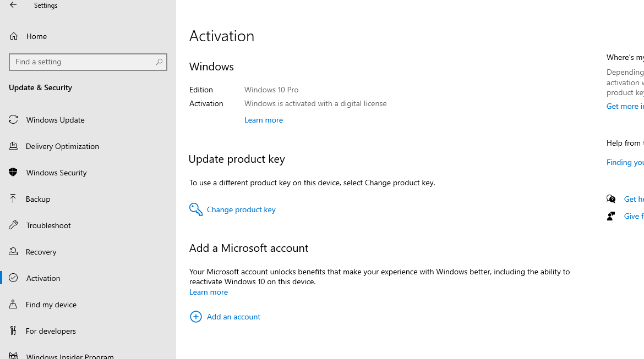Screen dimensions: 644x359
Task: Click the Home icon in sidebar
Action: click(x=14, y=36)
